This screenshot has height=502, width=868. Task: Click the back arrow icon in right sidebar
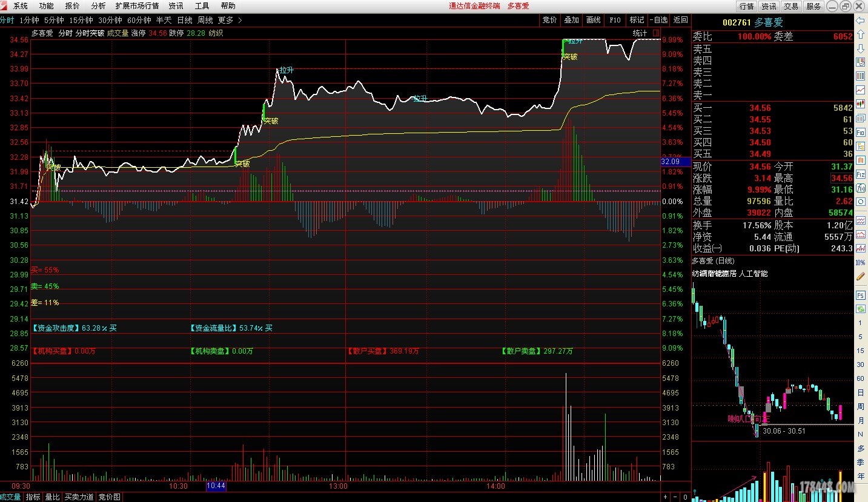[860, 21]
